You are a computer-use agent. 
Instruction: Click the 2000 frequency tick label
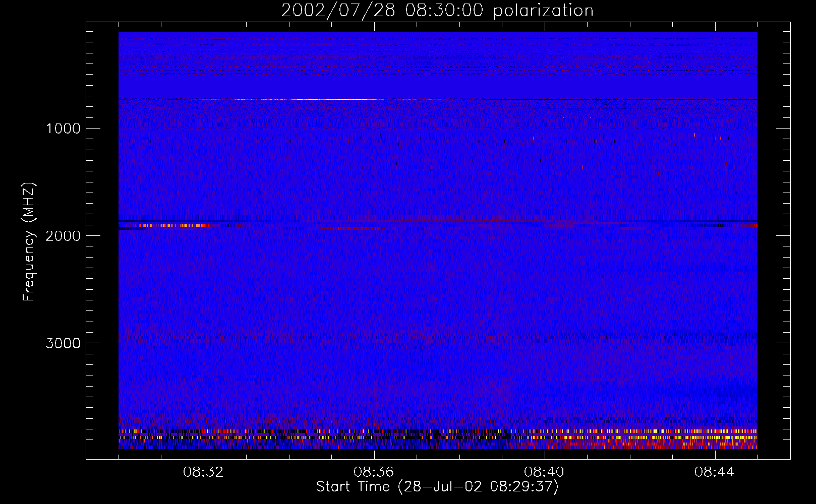click(x=63, y=236)
